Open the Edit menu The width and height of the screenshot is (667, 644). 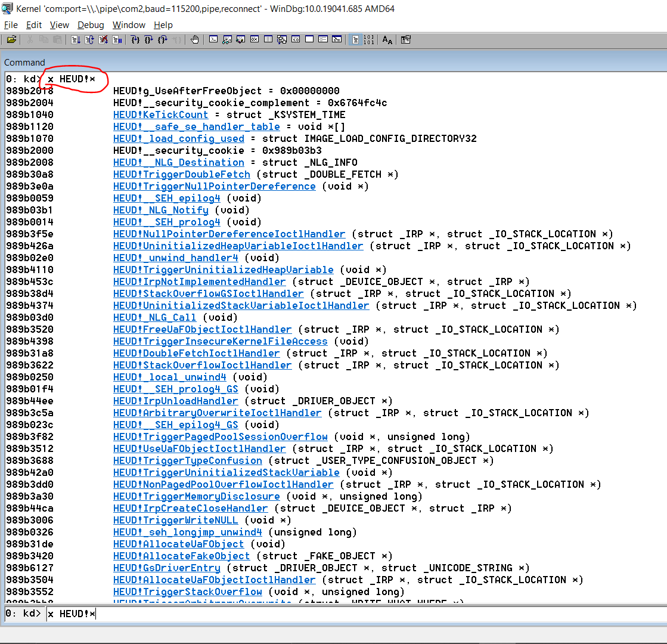[x=34, y=25]
